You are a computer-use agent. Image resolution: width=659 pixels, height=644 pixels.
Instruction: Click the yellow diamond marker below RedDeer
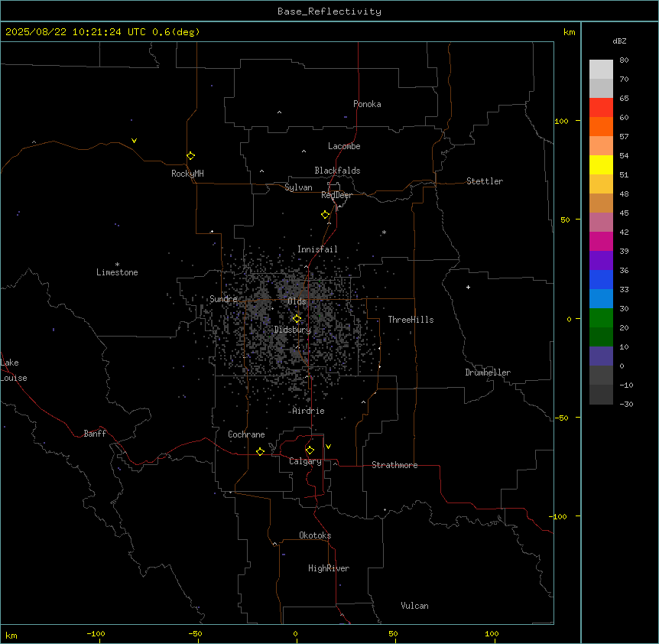coord(326,215)
